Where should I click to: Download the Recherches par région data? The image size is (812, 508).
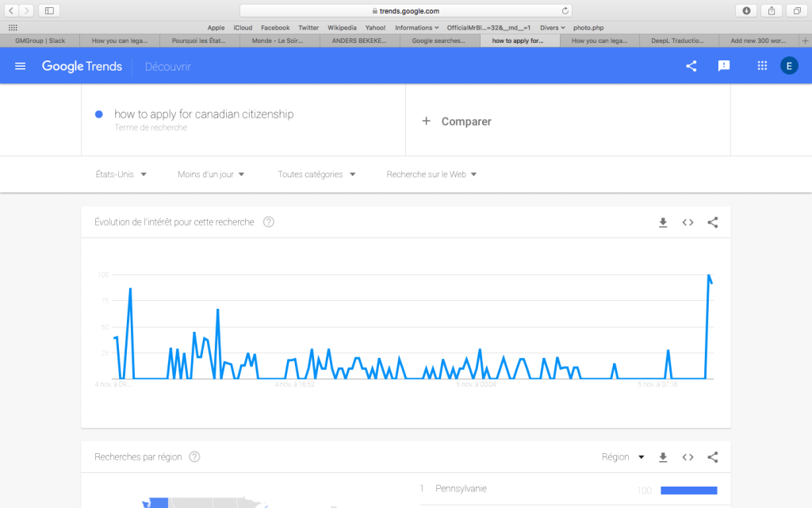click(x=663, y=457)
